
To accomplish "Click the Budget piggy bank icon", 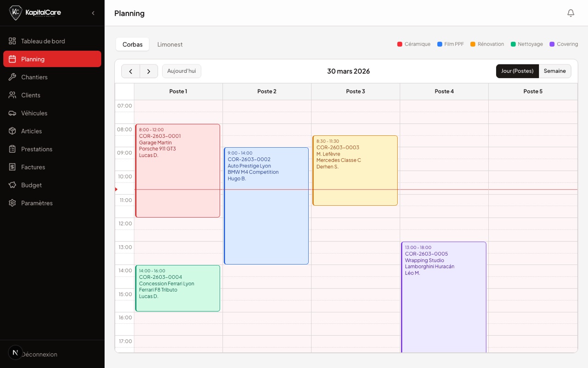I will 12,185.
